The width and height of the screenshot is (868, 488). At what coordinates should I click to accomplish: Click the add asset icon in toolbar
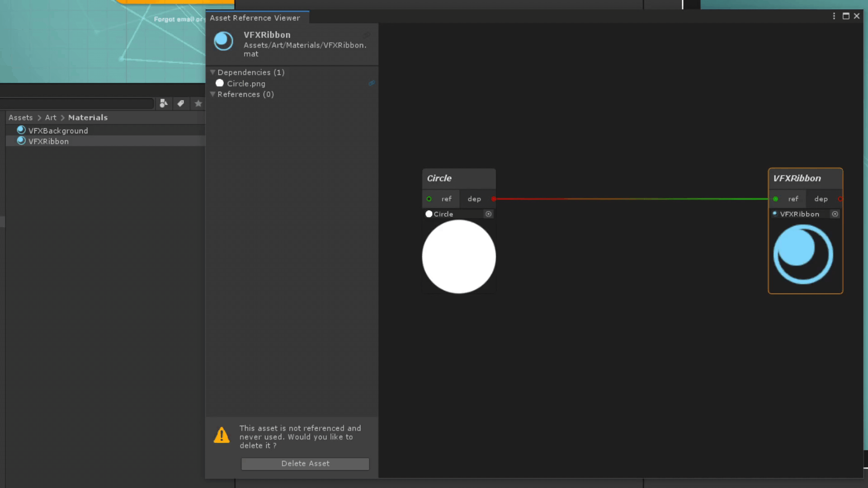[164, 103]
